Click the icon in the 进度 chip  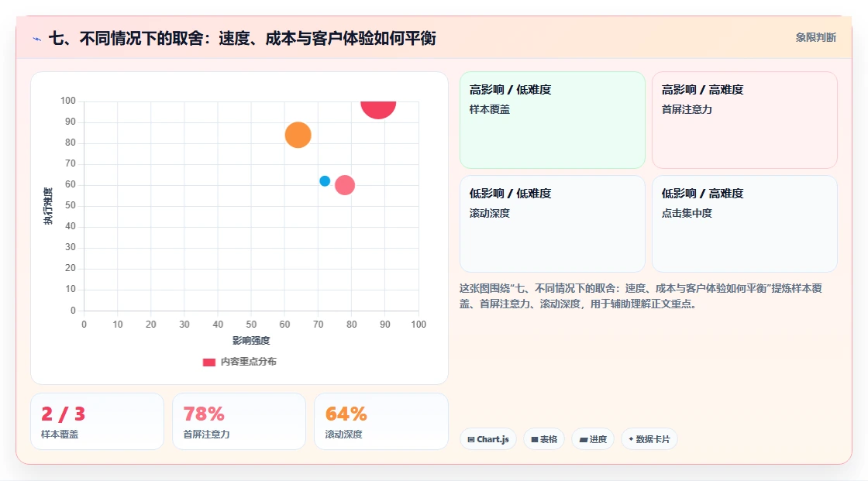584,439
